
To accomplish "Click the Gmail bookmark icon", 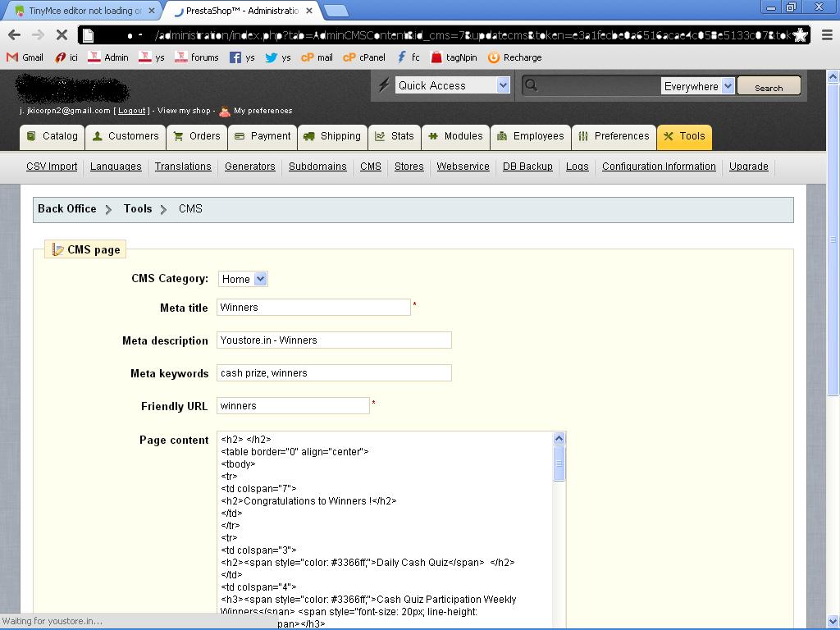I will click(x=12, y=57).
